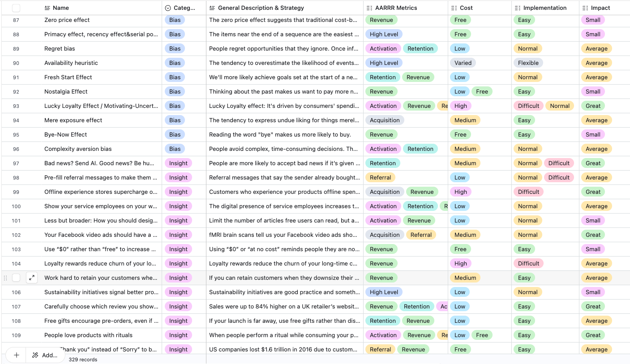The height and width of the screenshot is (364, 630).
Task: Click the description 'Reading the word "bye" makes us...'
Action: (280, 134)
